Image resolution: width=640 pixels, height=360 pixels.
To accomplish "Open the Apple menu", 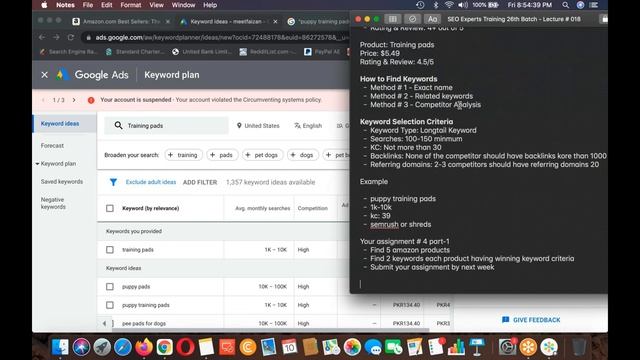I will click(44, 5).
